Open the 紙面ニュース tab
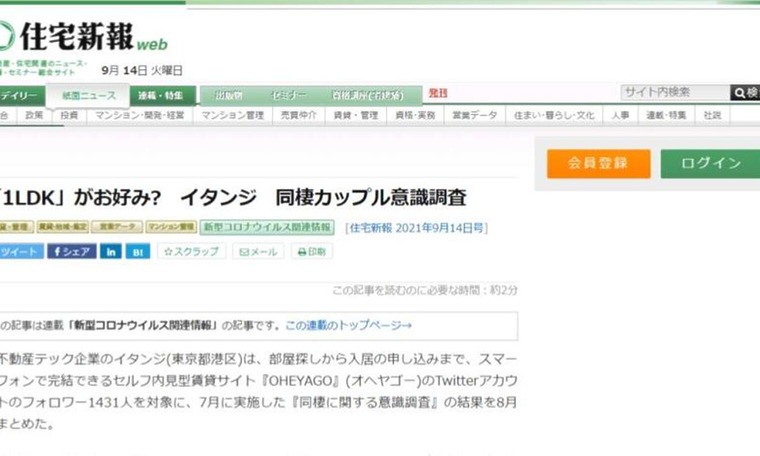 [87, 95]
